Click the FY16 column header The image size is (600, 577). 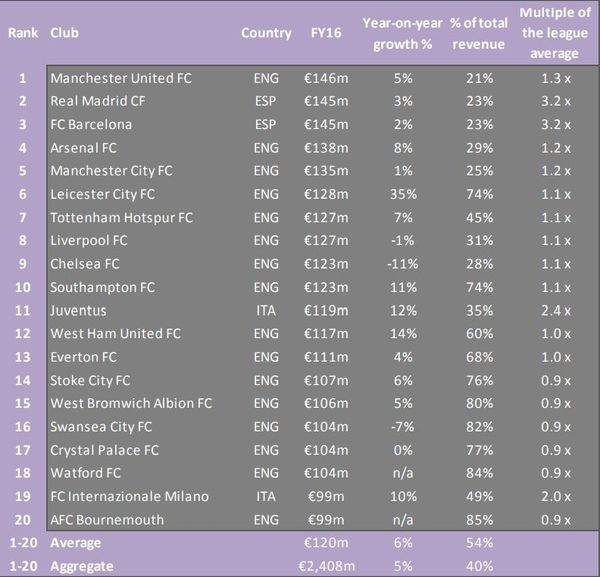[x=326, y=33]
